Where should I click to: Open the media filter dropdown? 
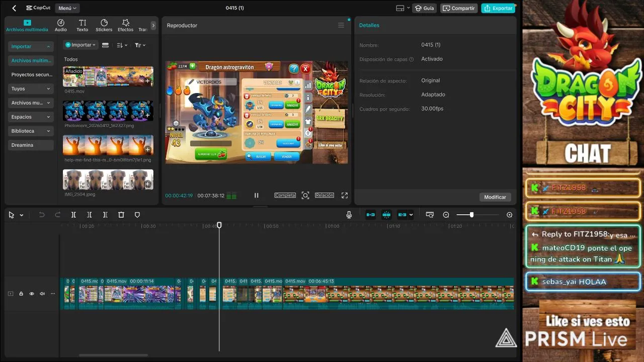140,45
